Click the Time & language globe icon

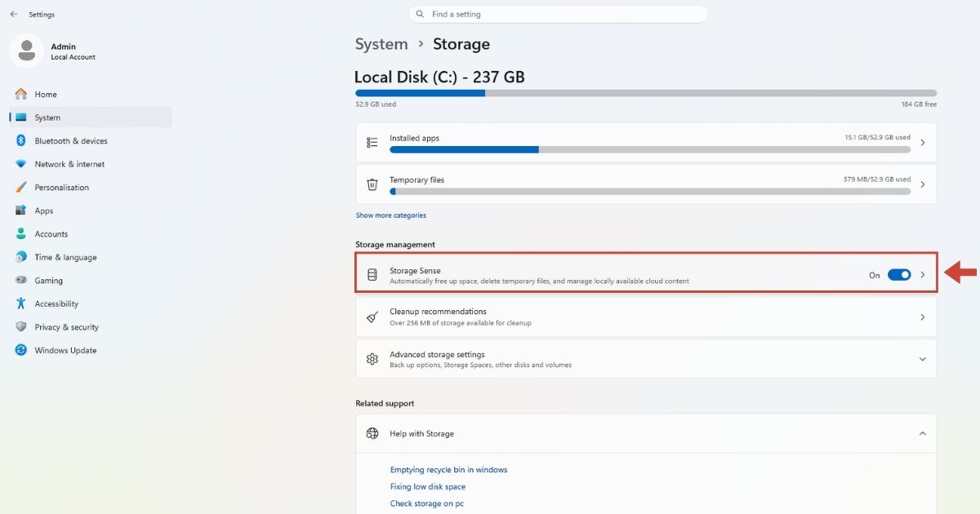[20, 257]
